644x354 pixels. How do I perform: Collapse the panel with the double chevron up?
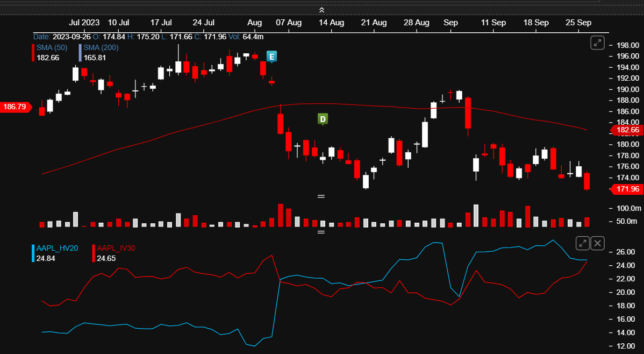(x=321, y=10)
